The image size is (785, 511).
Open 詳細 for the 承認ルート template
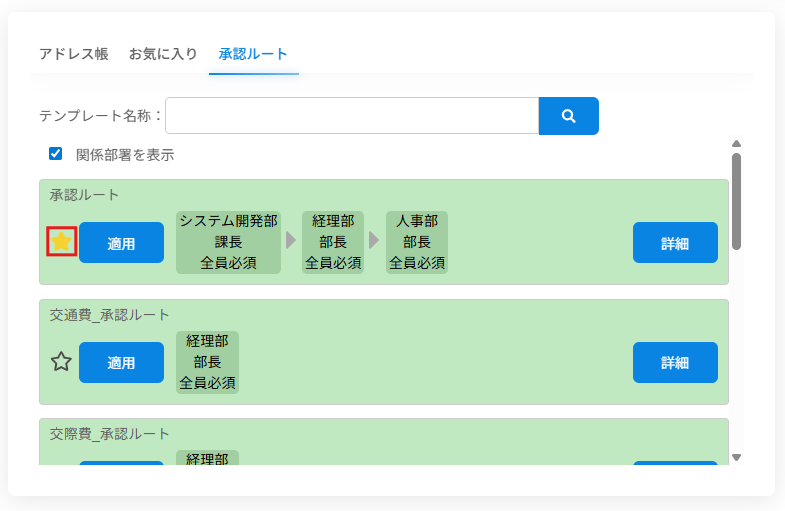[675, 243]
